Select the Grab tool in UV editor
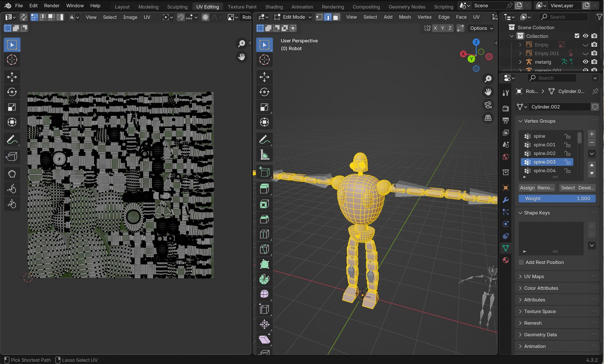The image size is (604, 364). [12, 174]
